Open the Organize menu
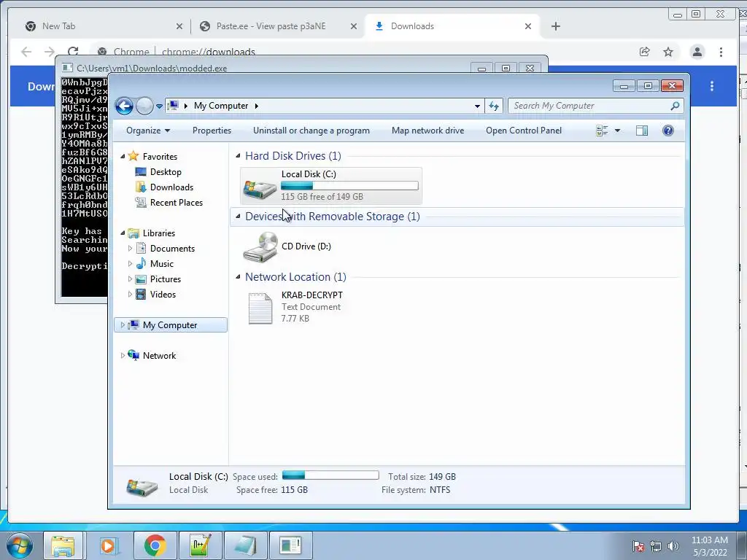 [x=147, y=131]
